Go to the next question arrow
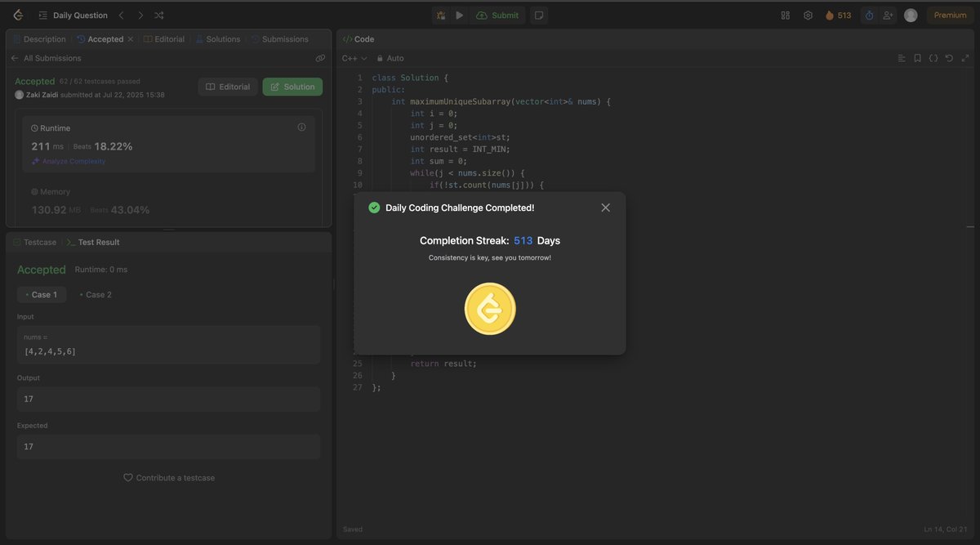This screenshot has width=980, height=545. tap(140, 15)
